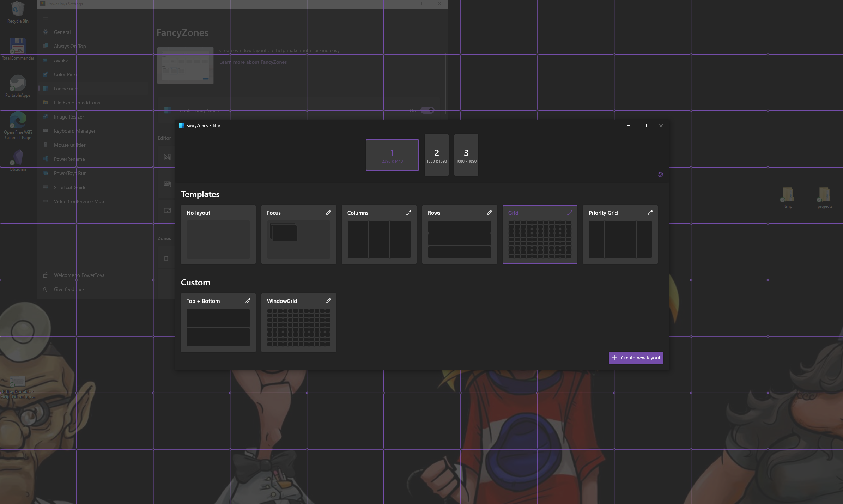Select the Color Picker icon in the sidebar

coord(46,74)
